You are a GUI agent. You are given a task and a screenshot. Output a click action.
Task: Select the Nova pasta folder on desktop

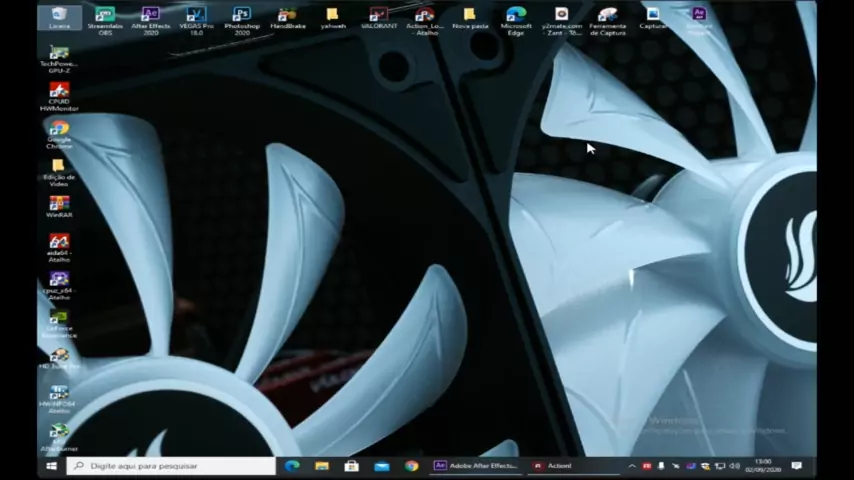(x=469, y=17)
